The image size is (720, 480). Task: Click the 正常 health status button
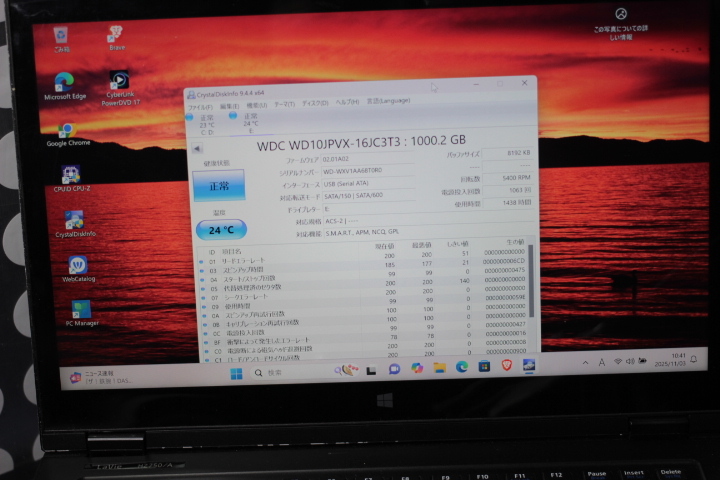click(219, 186)
